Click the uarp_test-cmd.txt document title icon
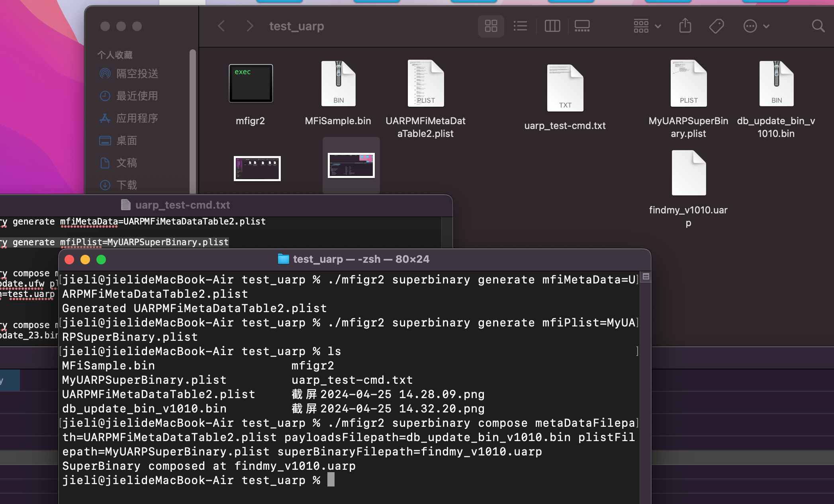 coord(125,205)
